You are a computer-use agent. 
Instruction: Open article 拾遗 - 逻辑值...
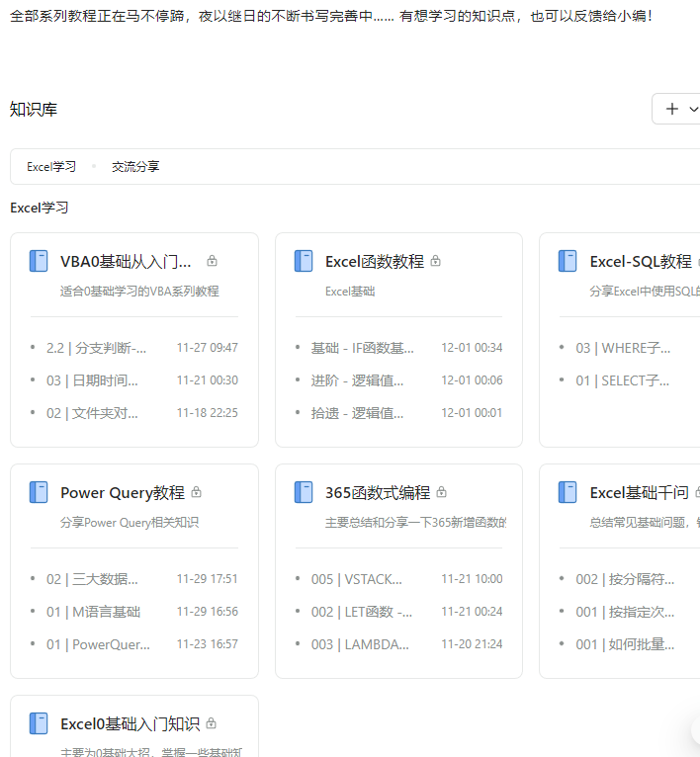357,414
